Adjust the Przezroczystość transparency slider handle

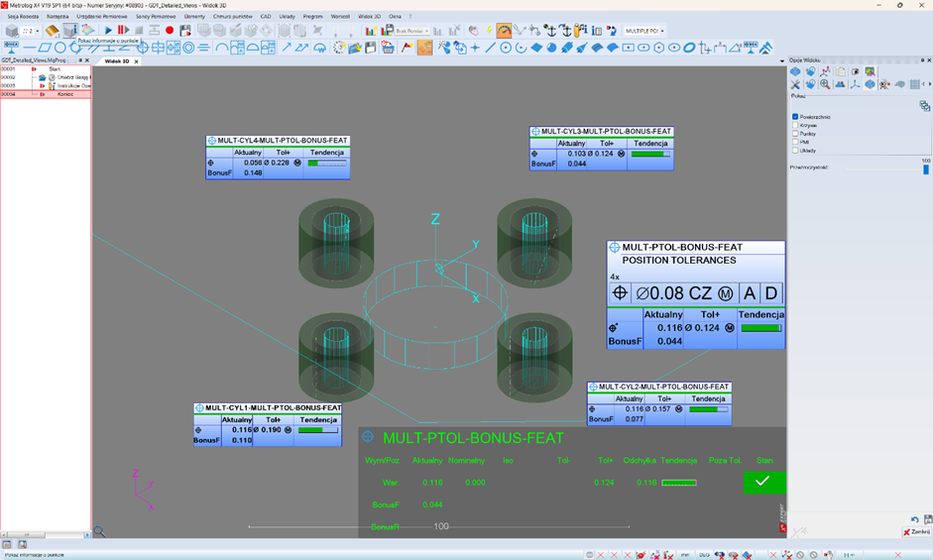(926, 169)
